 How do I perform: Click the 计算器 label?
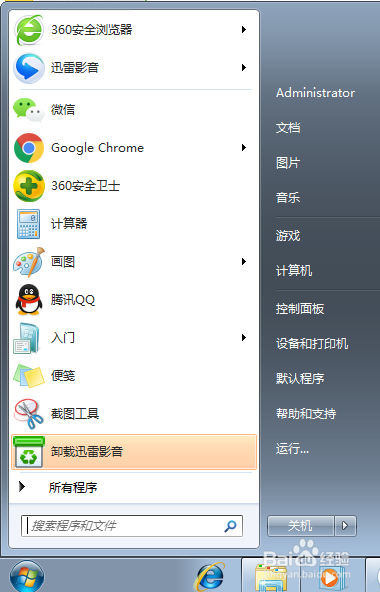pyautogui.click(x=69, y=224)
